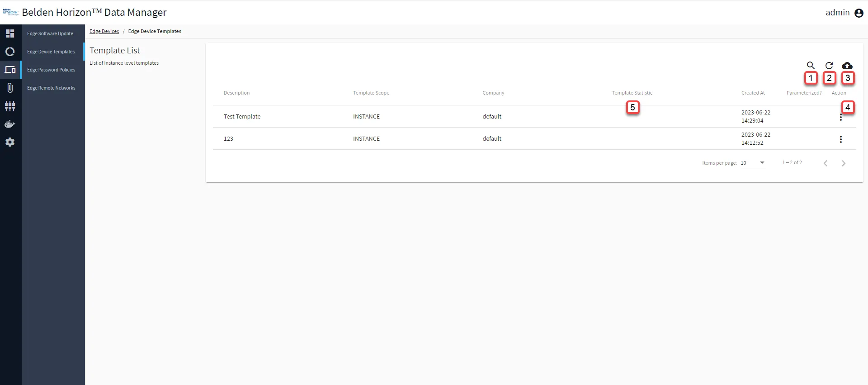868x385 pixels.
Task: Click the network switch ports icon
Action: (x=10, y=106)
